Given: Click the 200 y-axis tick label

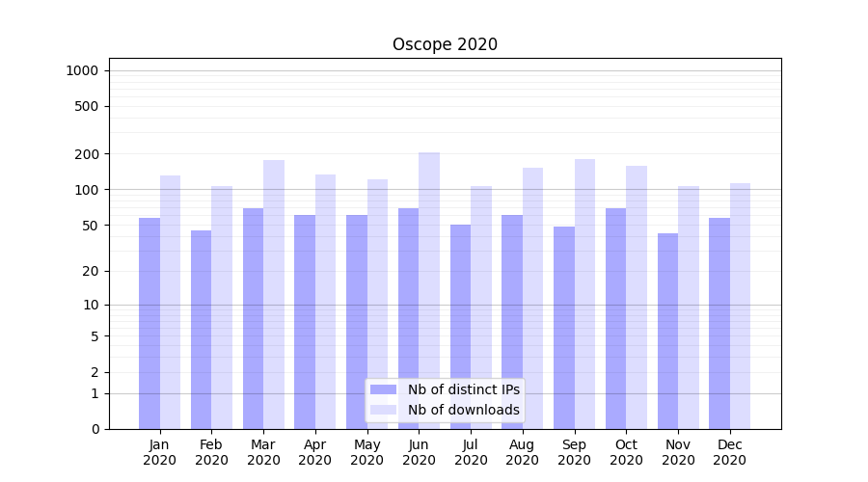Looking at the screenshot, I should [86, 154].
